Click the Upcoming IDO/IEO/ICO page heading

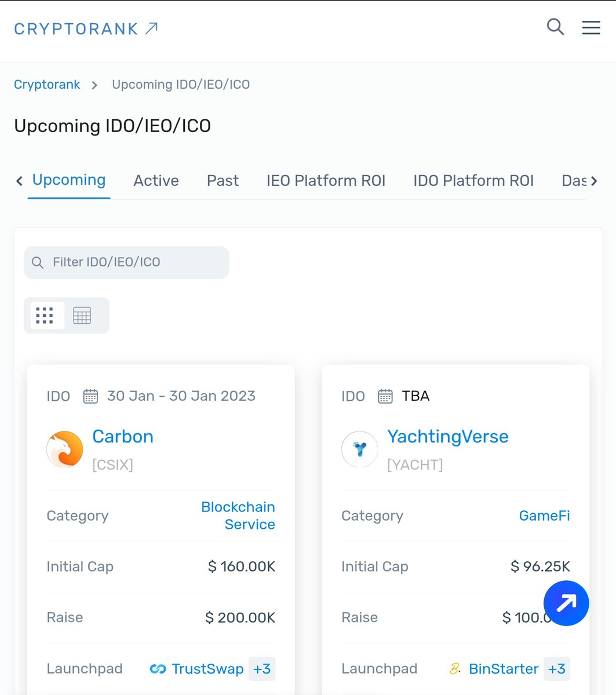[x=112, y=126]
